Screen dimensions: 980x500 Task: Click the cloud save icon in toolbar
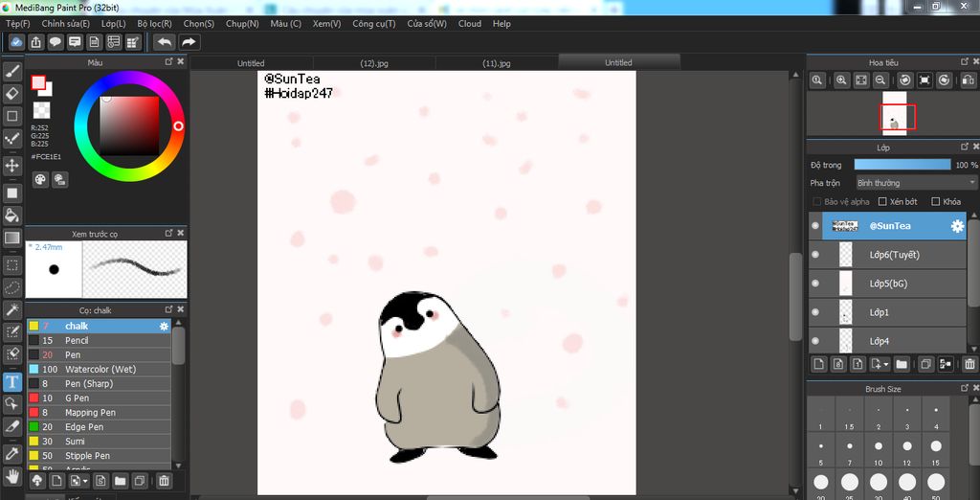pos(17,42)
